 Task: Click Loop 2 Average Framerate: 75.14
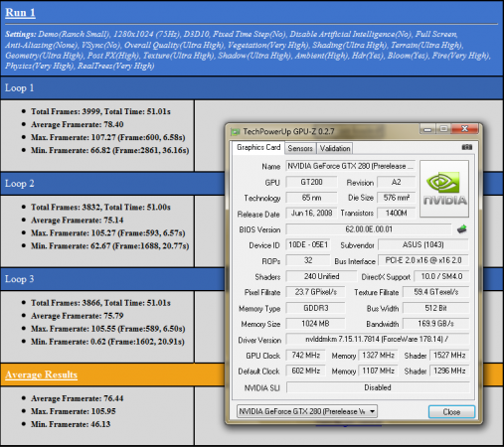pyautogui.click(x=78, y=221)
